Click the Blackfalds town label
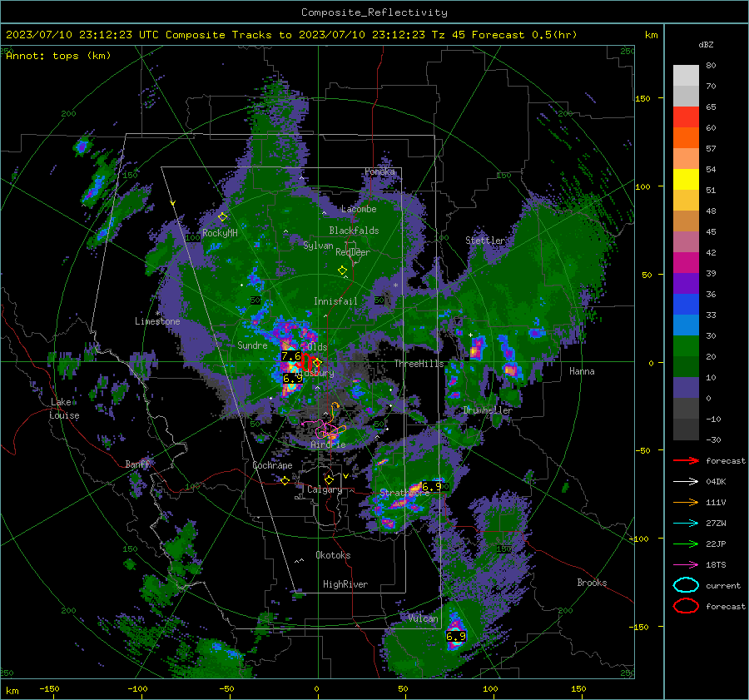Image resolution: width=749 pixels, height=700 pixels. [354, 231]
